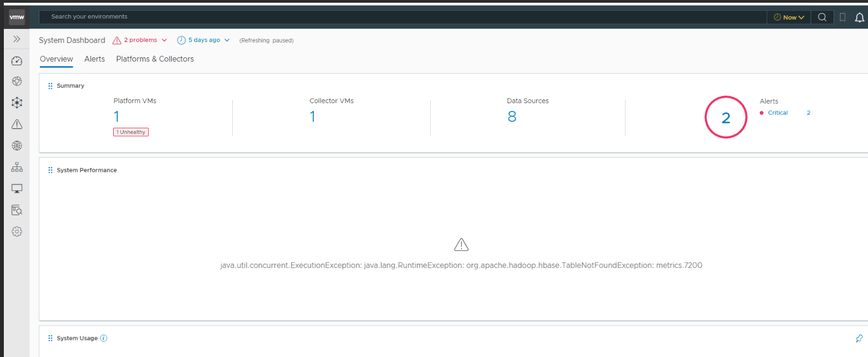
Task: Click the 1 Unhealthy badge
Action: click(x=131, y=132)
